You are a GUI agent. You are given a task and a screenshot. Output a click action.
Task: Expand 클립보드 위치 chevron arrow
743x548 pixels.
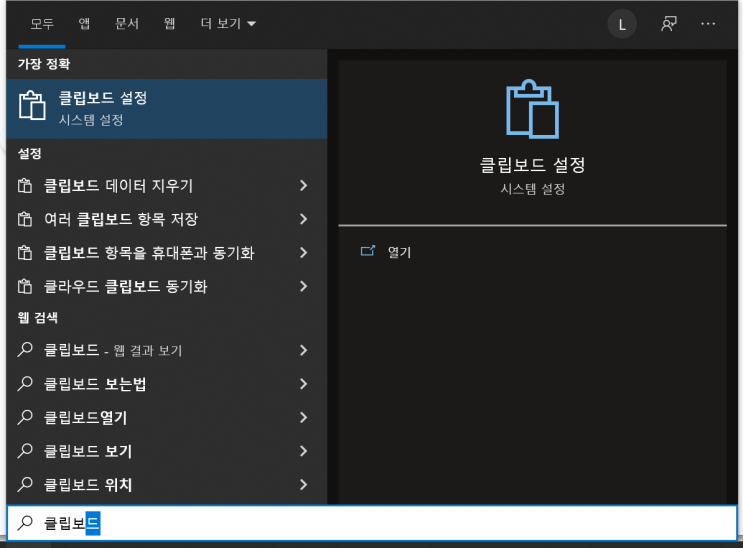point(304,484)
